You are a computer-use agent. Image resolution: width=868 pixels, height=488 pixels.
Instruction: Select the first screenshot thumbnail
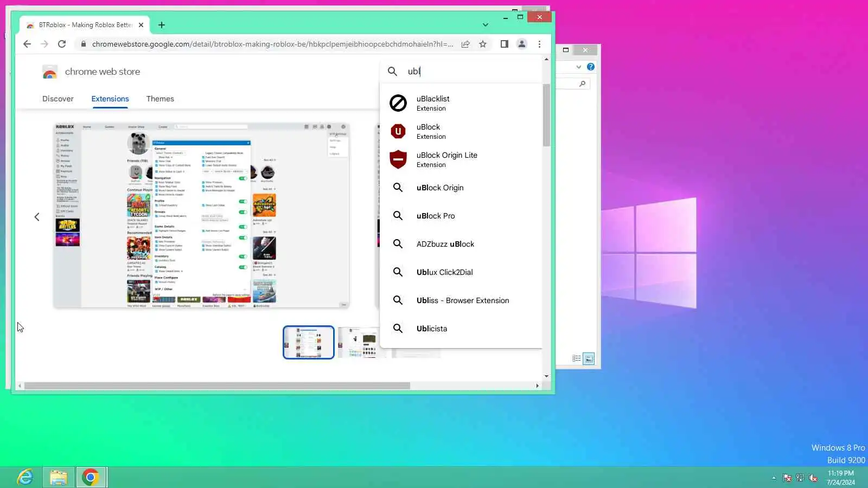coord(309,342)
